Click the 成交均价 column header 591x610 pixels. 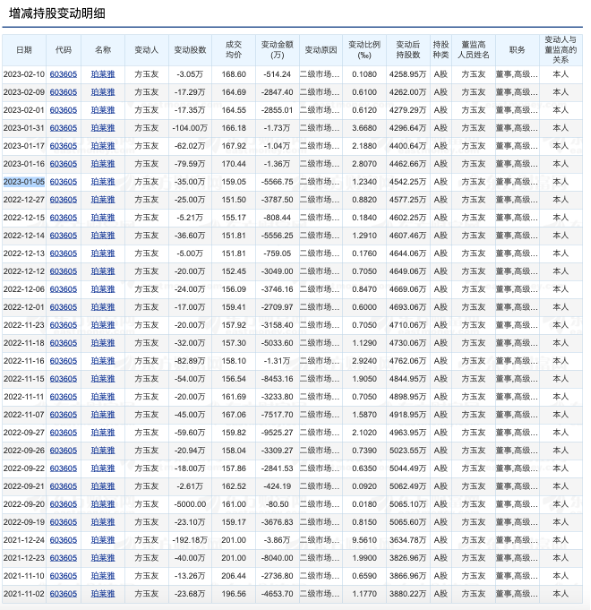233,50
